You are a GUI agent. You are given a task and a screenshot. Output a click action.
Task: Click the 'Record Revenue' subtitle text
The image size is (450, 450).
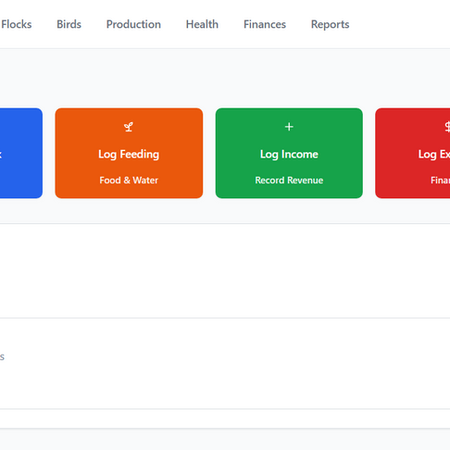click(x=289, y=180)
